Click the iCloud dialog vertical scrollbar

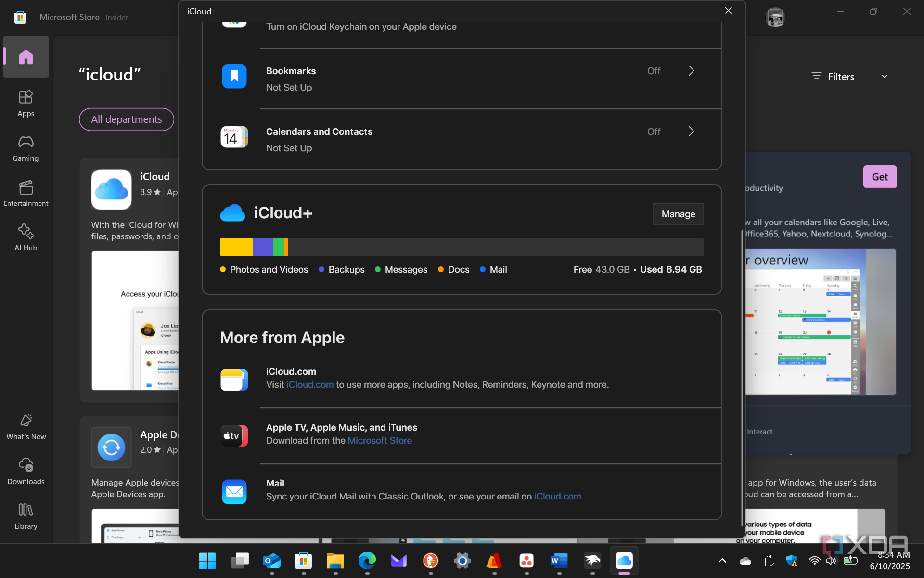click(742, 378)
